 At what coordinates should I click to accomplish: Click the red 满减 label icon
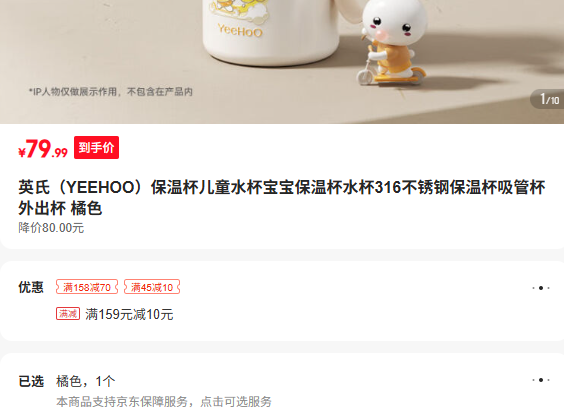(x=68, y=314)
